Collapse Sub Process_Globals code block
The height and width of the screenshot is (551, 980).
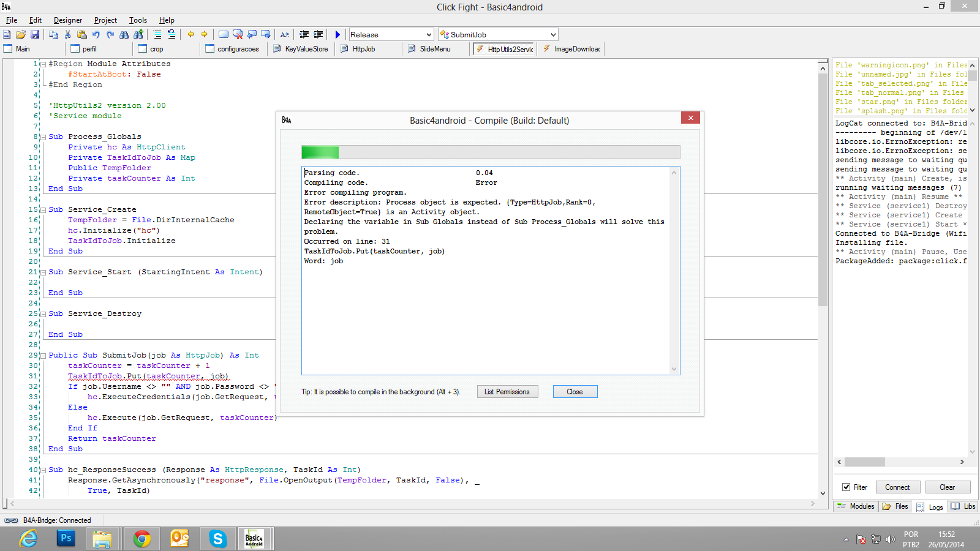43,137
